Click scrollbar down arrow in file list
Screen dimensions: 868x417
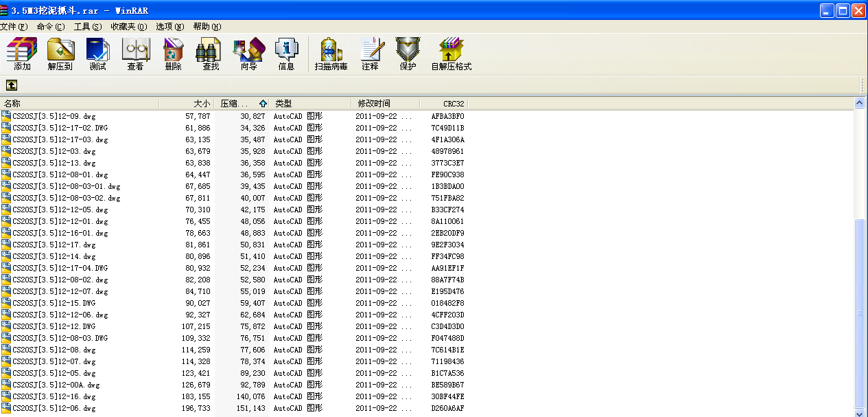860,412
